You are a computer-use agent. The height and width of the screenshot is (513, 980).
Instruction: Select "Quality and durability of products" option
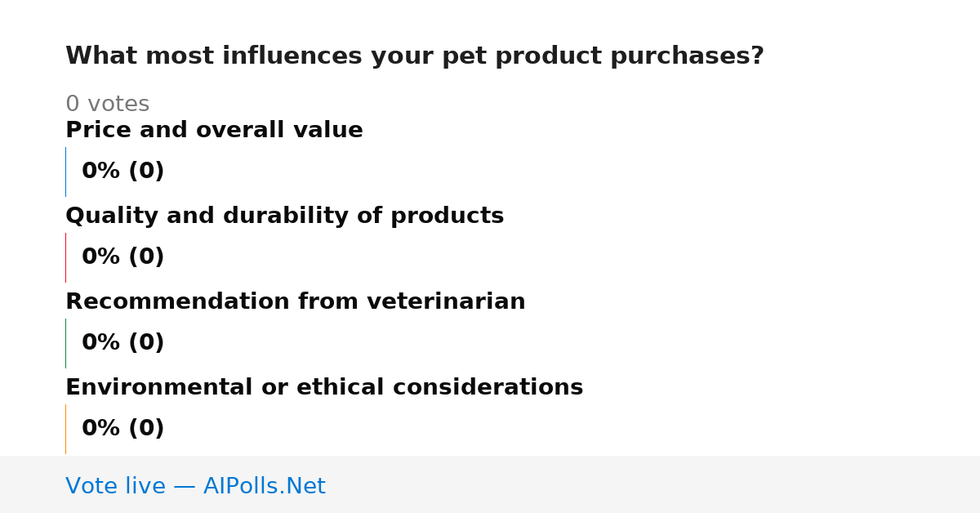(x=284, y=216)
